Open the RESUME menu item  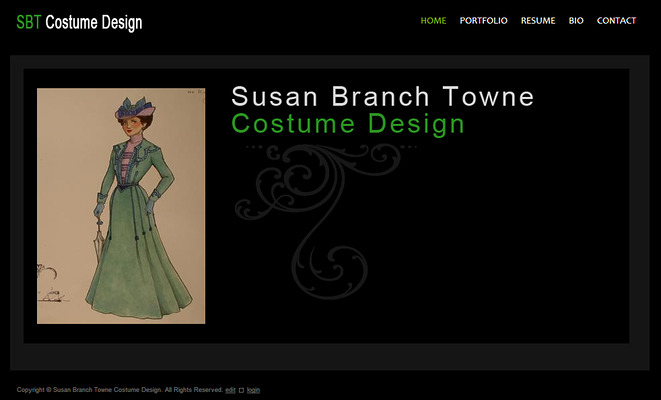coord(537,21)
